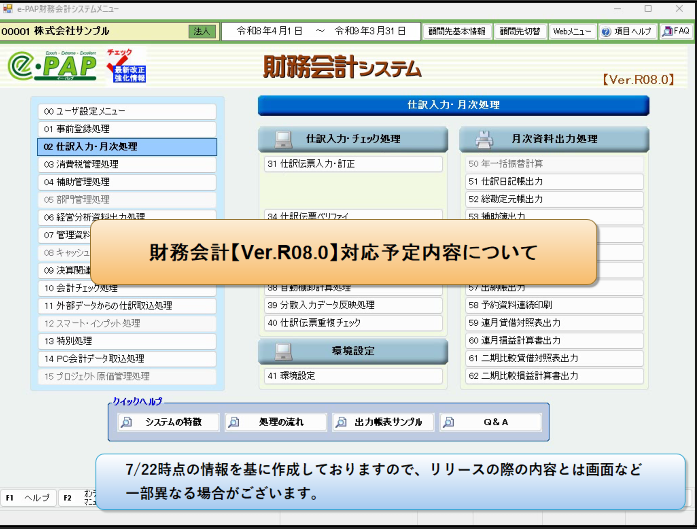Open 61 二期比較貸借対照表出力
This screenshot has height=529, width=697.
pyautogui.click(x=554, y=358)
